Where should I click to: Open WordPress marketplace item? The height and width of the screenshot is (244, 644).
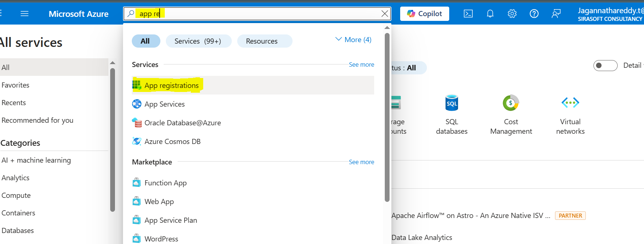pos(253,239)
